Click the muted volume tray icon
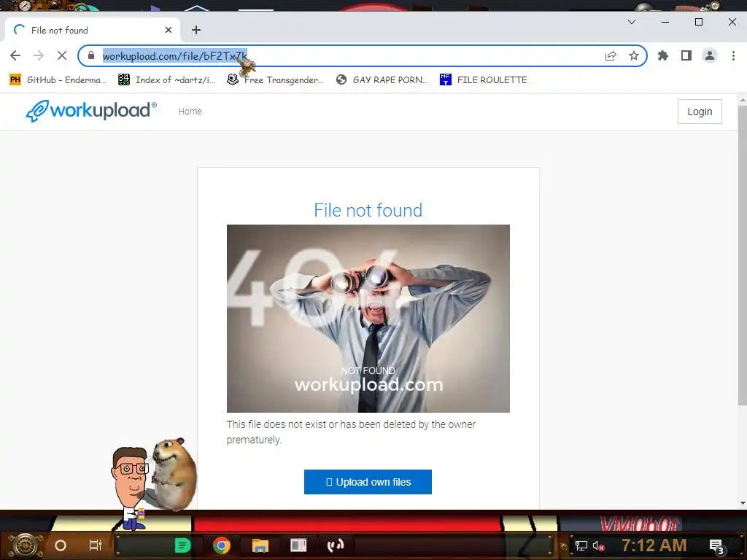This screenshot has height=560, width=747. tap(598, 545)
